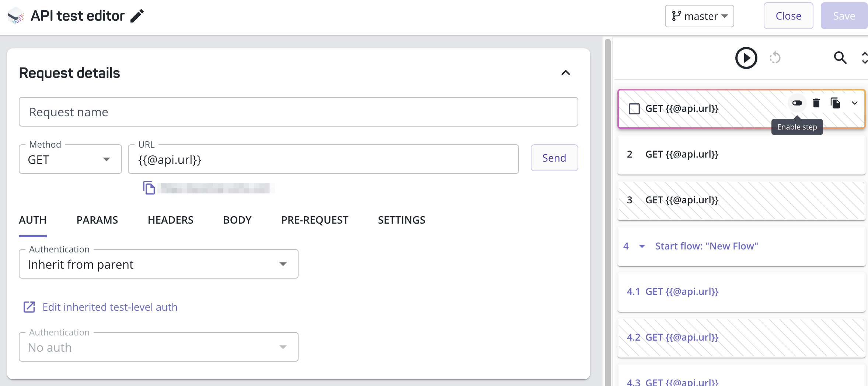Click into the URL field with {{@api.url}}

pyautogui.click(x=323, y=159)
